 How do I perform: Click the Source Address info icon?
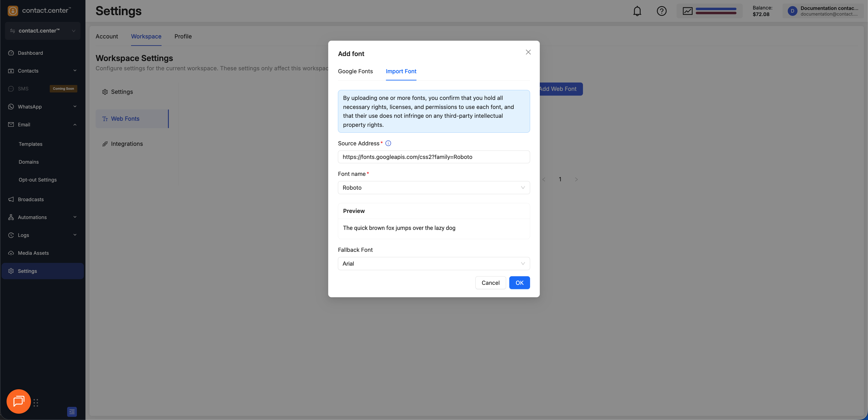[x=388, y=143]
